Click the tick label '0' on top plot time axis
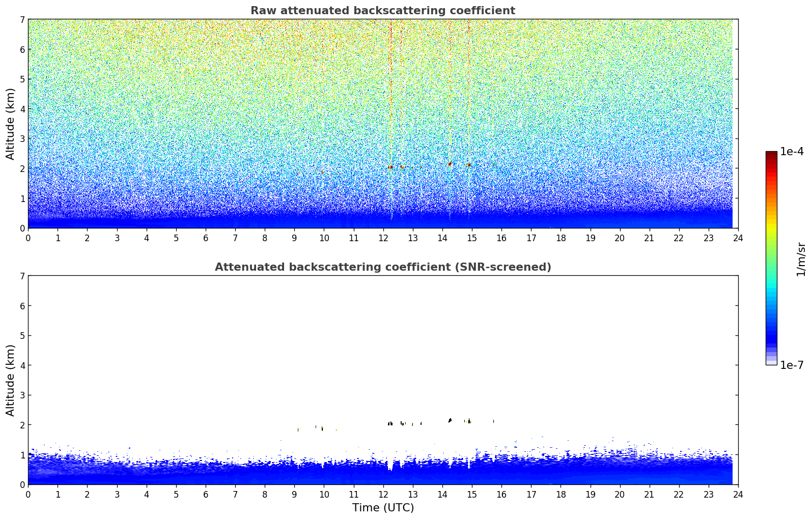Viewport: 812px width, 519px height. point(28,238)
